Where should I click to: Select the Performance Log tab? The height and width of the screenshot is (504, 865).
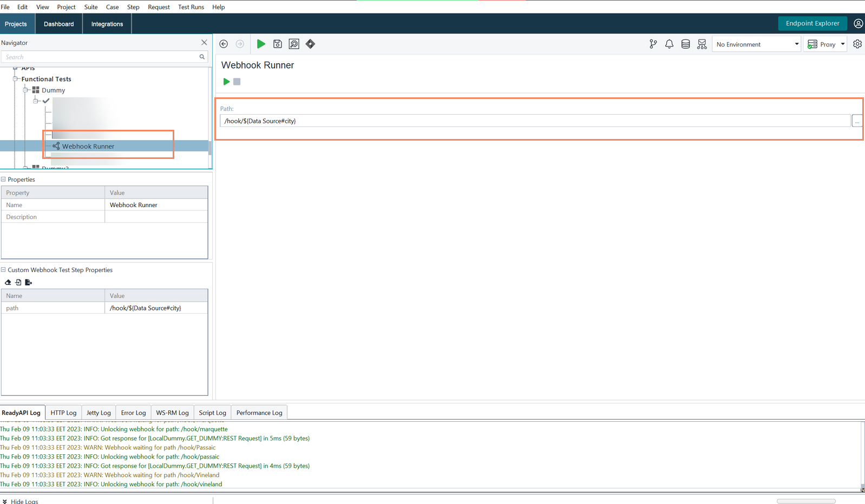[259, 413]
